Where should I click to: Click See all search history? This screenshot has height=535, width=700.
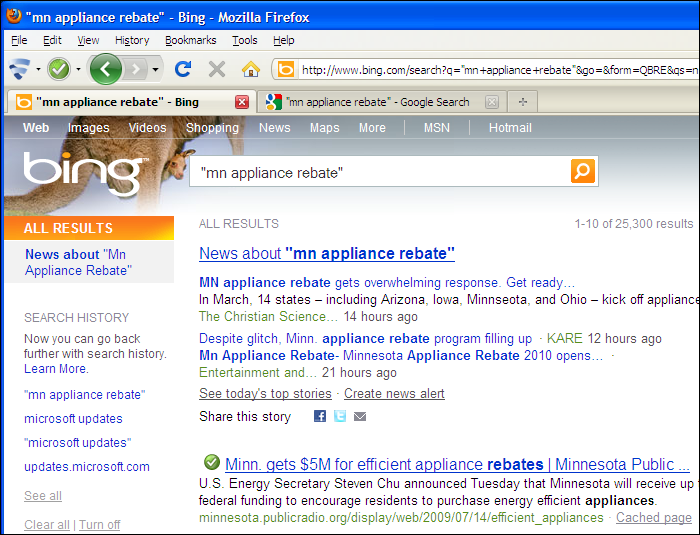(43, 496)
